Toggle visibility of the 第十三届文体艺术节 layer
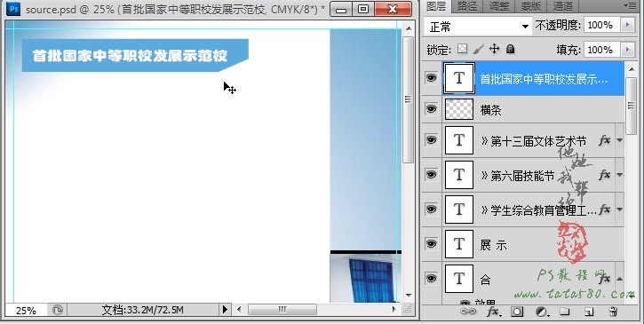Image resolution: width=644 pixels, height=324 pixels. [x=431, y=140]
